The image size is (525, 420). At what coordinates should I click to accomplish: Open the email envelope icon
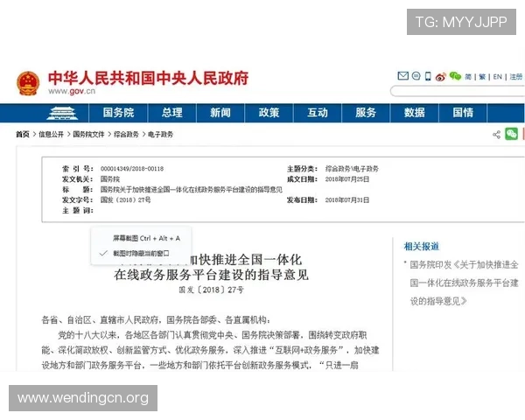pyautogui.click(x=402, y=76)
